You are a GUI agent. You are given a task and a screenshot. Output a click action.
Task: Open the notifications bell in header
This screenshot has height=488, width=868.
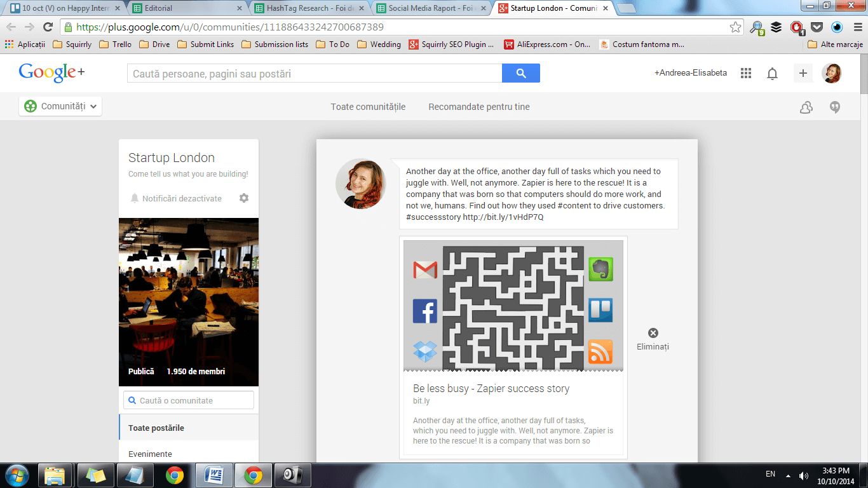(x=772, y=74)
